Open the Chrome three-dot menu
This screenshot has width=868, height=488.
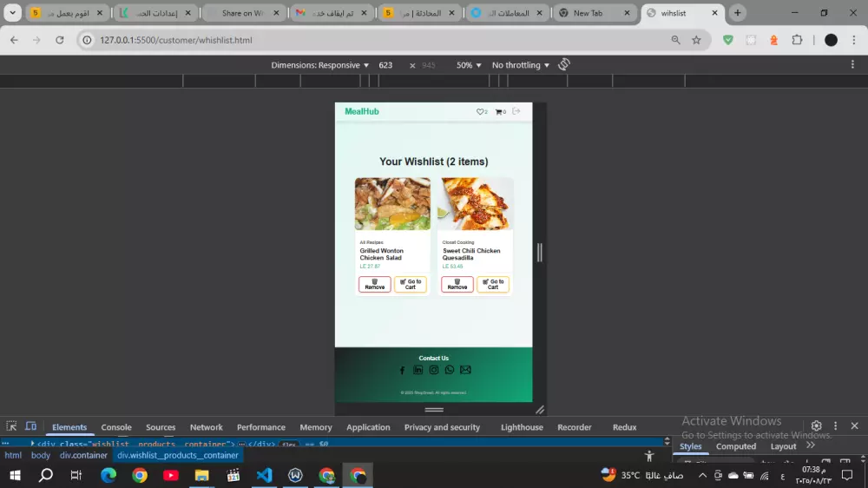(x=854, y=40)
